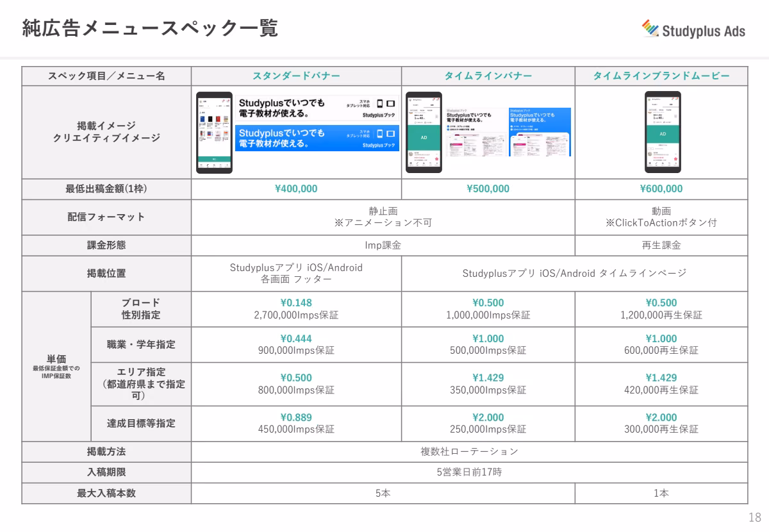This screenshot has height=532, width=769.
Task: Select the Imp課金 cell
Action: tap(383, 245)
